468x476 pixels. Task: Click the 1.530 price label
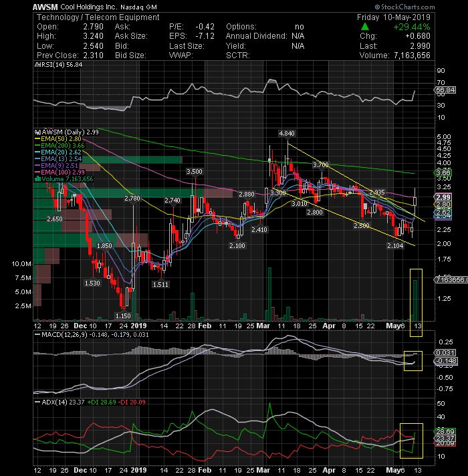(92, 283)
